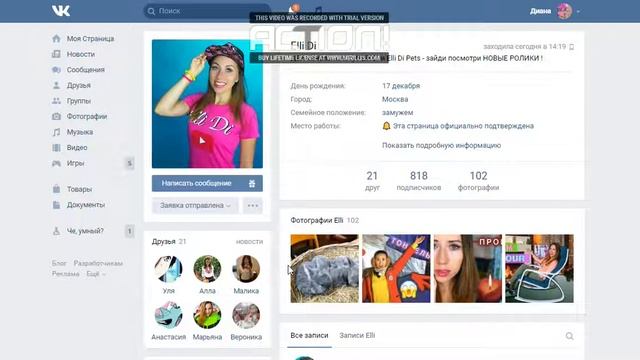Go to Новости section
Image resolution: width=640 pixels, height=360 pixels.
pos(81,54)
